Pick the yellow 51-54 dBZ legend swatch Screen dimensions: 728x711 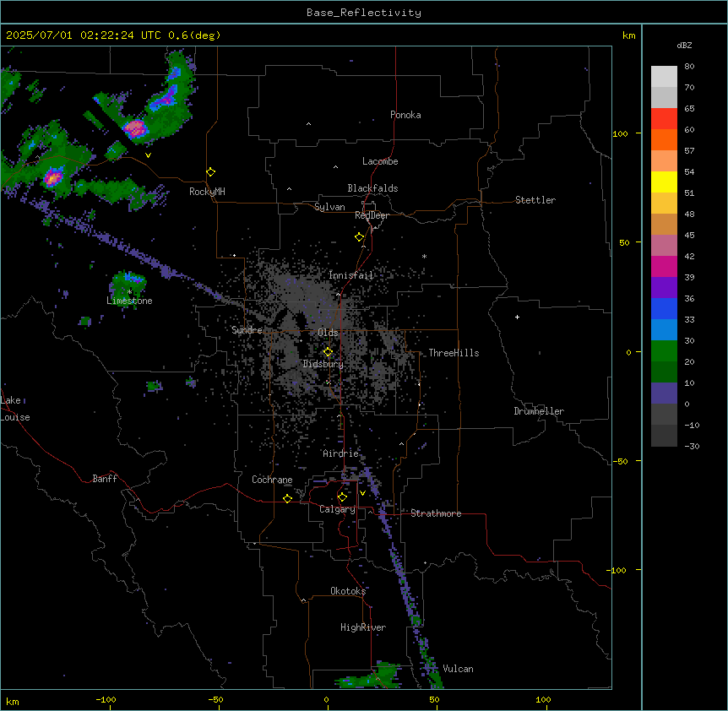pyautogui.click(x=664, y=182)
